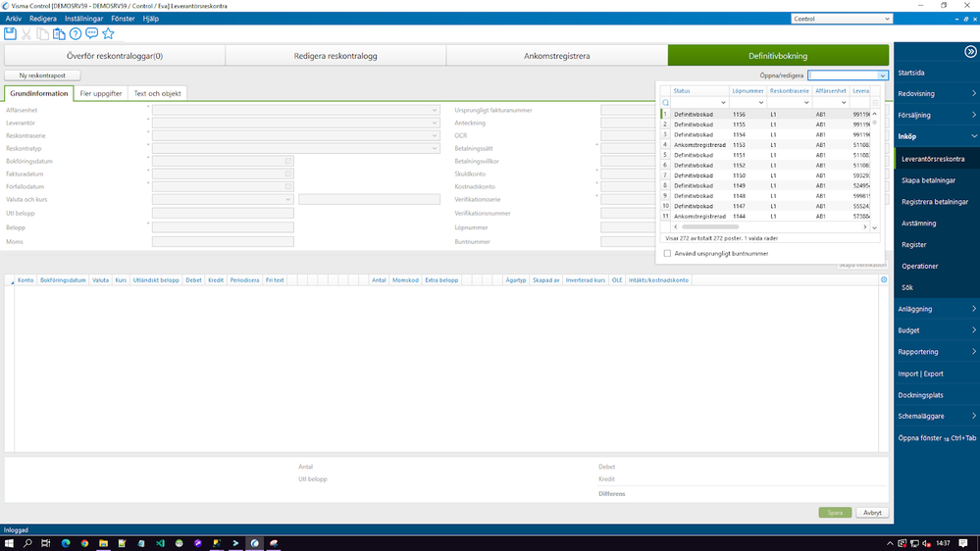Expand the Försäljning section in side menu

pos(936,115)
